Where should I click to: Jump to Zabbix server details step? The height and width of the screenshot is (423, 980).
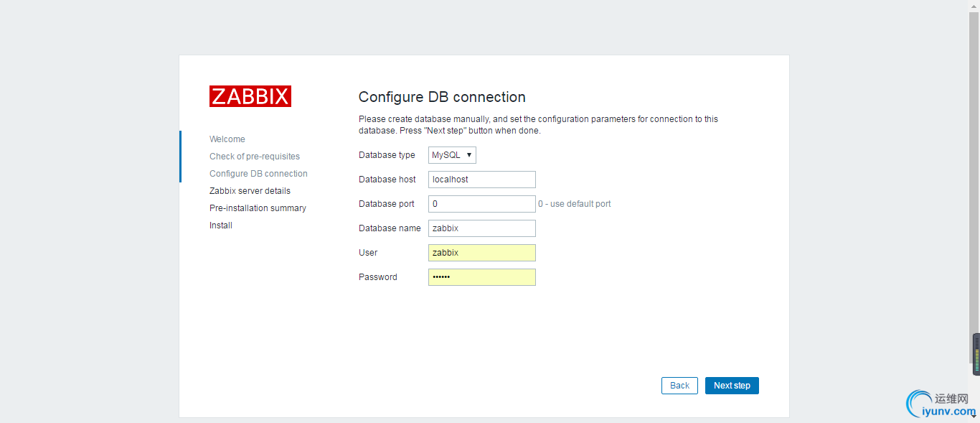250,191
